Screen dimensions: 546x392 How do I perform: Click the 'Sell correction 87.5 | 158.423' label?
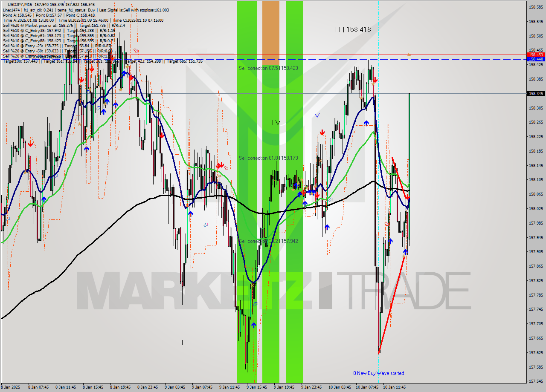[268, 68]
